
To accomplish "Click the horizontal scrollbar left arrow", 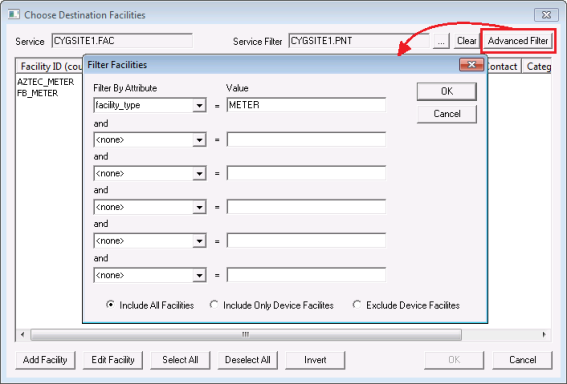I will [x=22, y=334].
